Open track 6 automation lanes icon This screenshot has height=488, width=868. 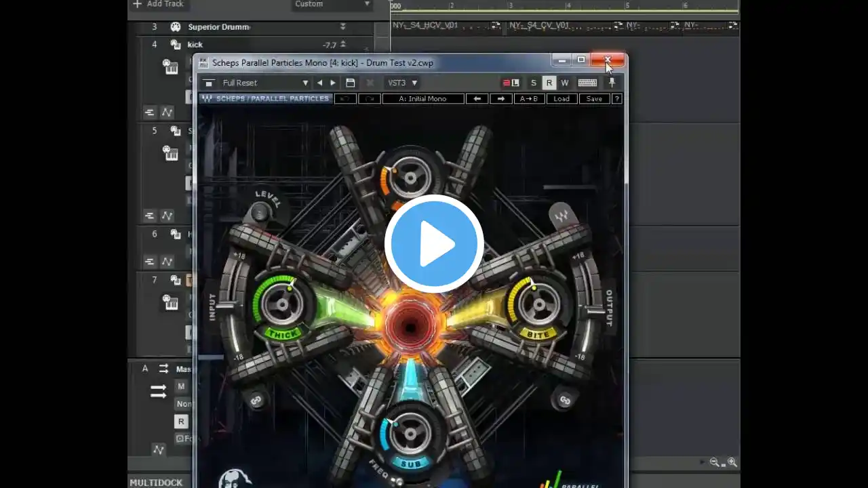click(x=166, y=262)
